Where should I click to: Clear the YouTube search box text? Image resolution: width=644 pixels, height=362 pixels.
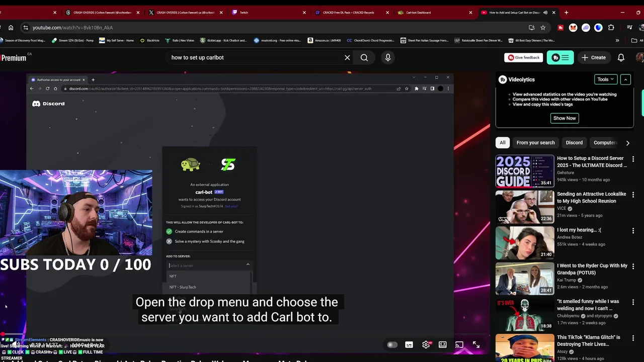pos(347,57)
